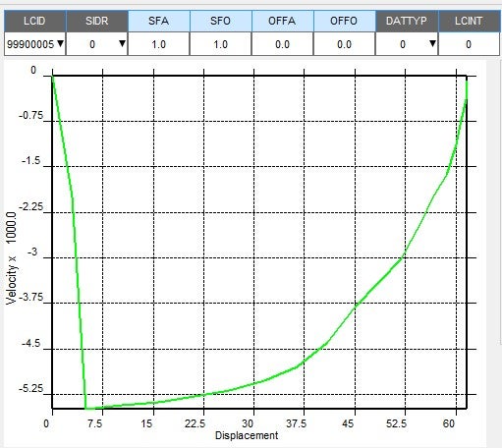Click the SFA column header

[159, 21]
